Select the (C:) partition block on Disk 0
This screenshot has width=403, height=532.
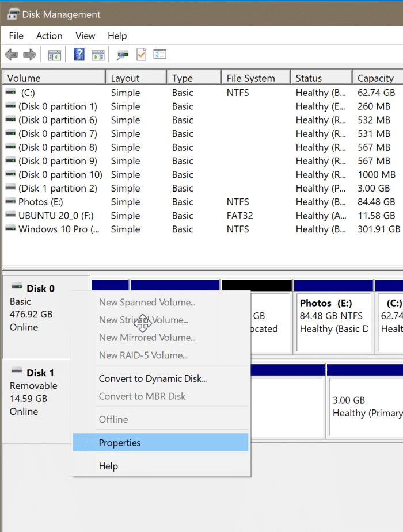(389, 316)
